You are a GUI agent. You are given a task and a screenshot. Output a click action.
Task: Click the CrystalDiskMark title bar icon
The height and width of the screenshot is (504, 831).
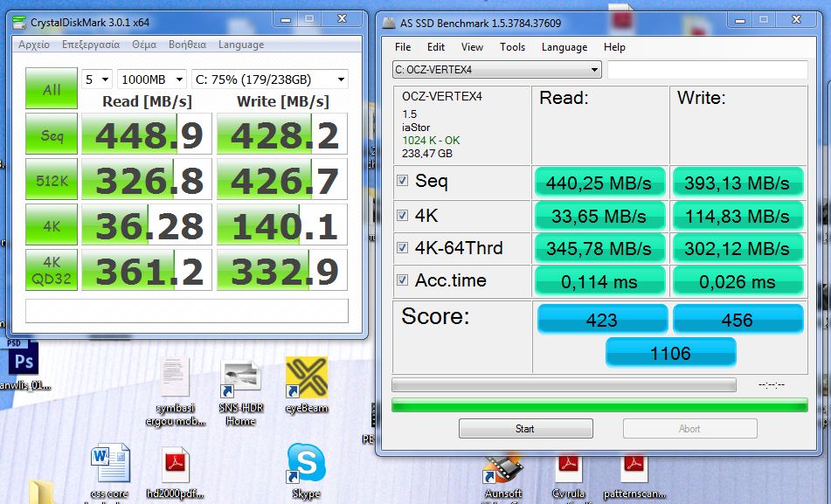19,22
